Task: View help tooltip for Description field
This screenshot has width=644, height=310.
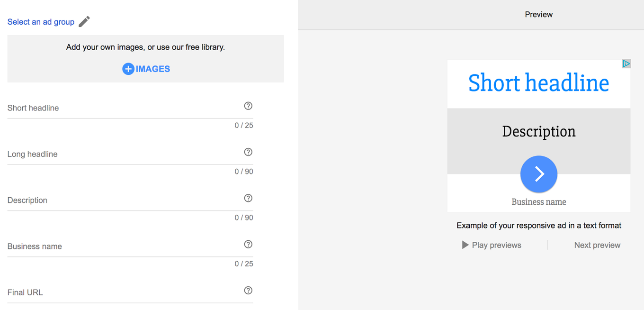Action: (248, 198)
